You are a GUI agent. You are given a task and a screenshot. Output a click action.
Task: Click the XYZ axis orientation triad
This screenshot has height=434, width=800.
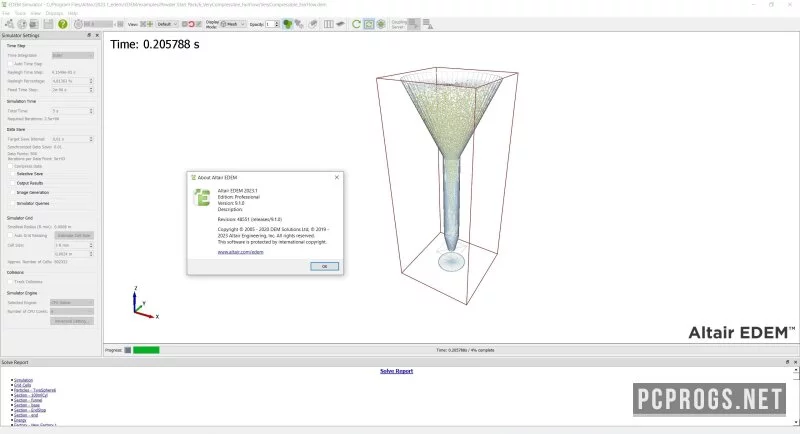(x=145, y=303)
